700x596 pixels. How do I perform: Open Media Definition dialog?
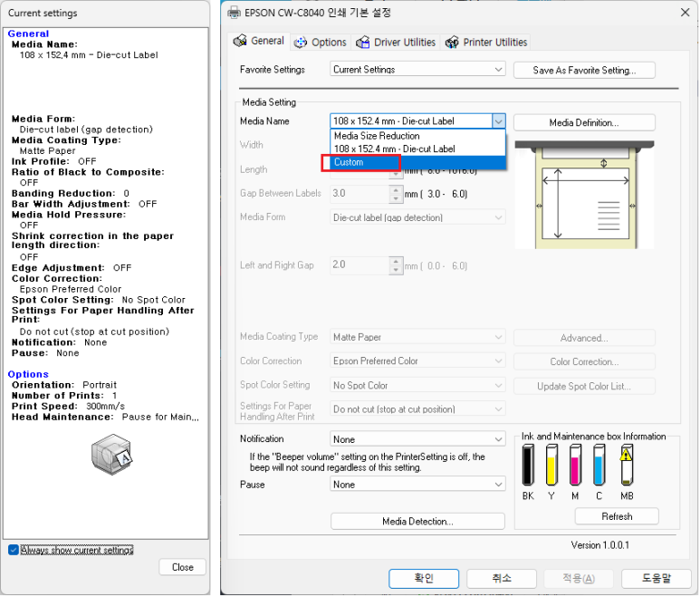pyautogui.click(x=584, y=123)
